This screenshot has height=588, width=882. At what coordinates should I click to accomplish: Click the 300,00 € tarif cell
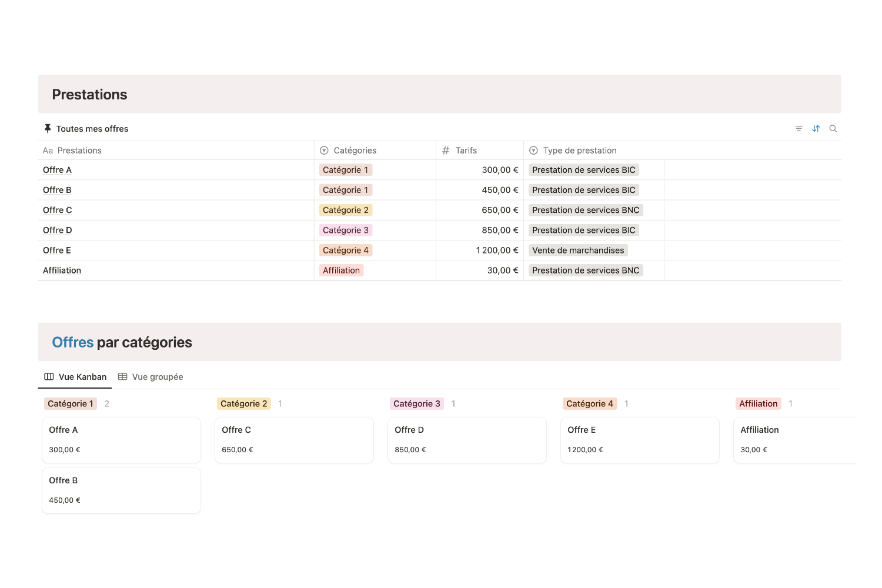coord(480,170)
